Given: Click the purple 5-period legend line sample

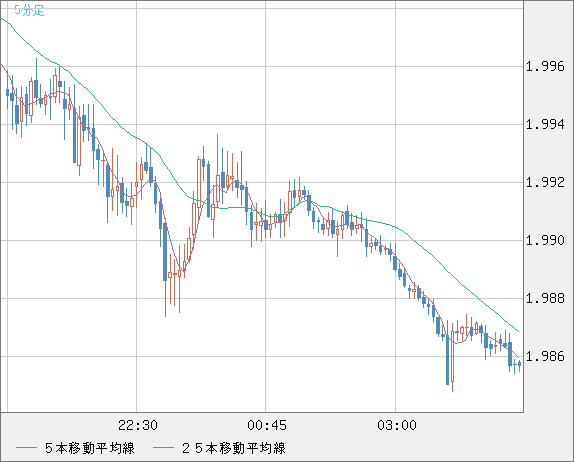Looking at the screenshot, I should point(26,448).
